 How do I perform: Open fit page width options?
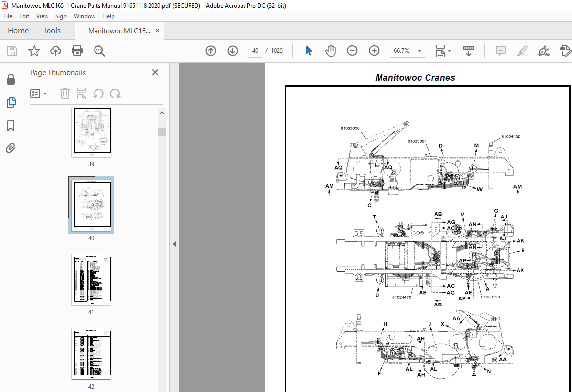coord(443,51)
